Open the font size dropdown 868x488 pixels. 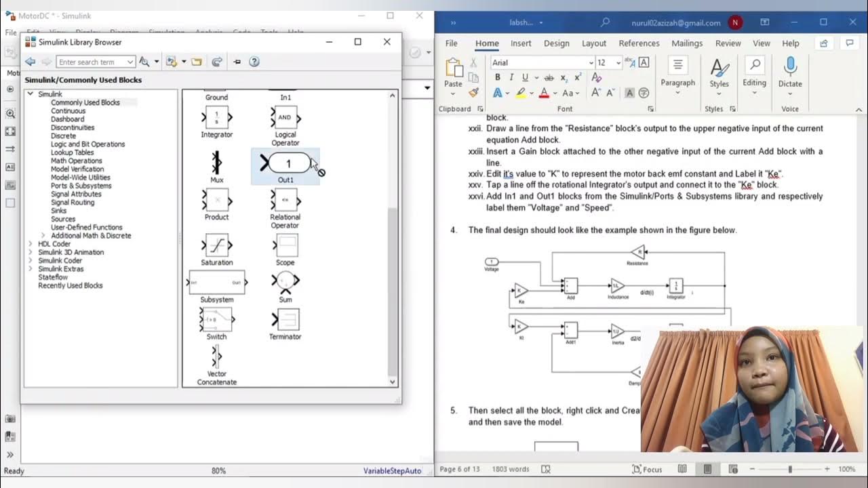click(618, 62)
